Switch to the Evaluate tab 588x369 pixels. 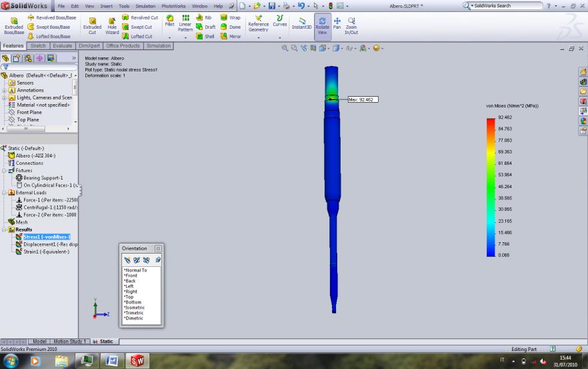[63, 46]
